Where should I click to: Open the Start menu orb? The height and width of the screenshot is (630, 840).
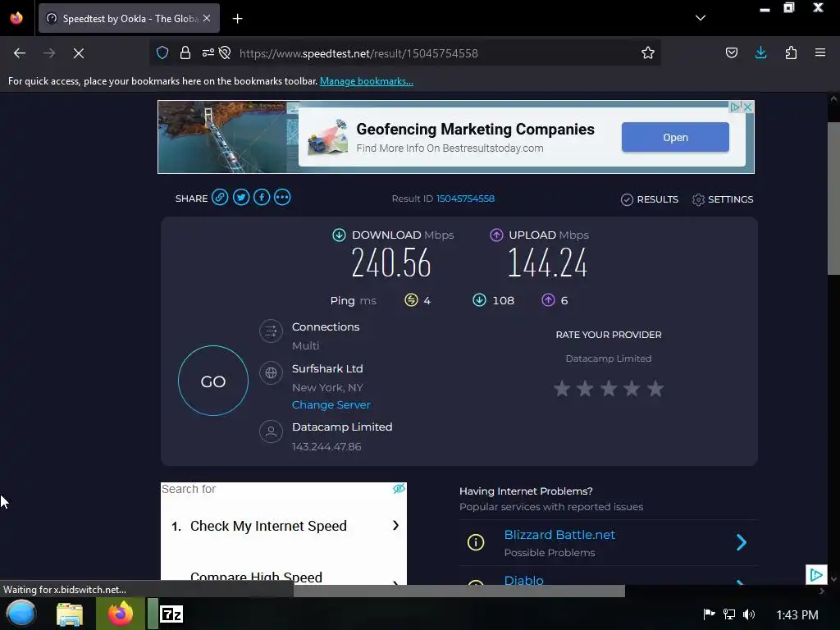click(21, 614)
